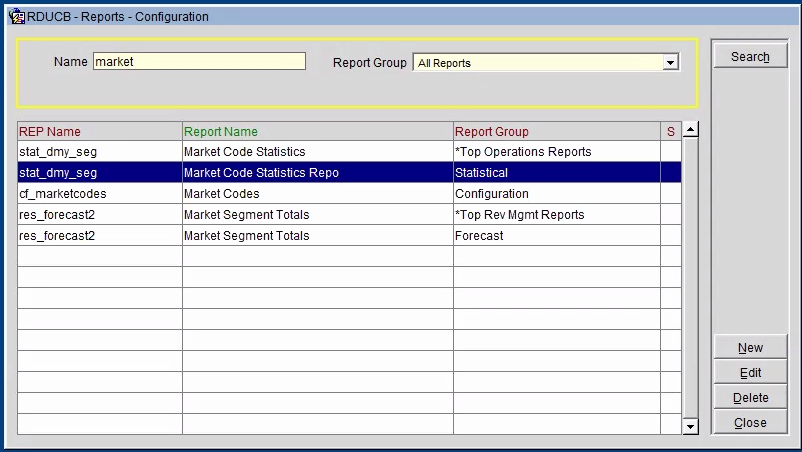Click Market Segment Totals in the Forecast row
802x452 pixels.
tap(318, 236)
